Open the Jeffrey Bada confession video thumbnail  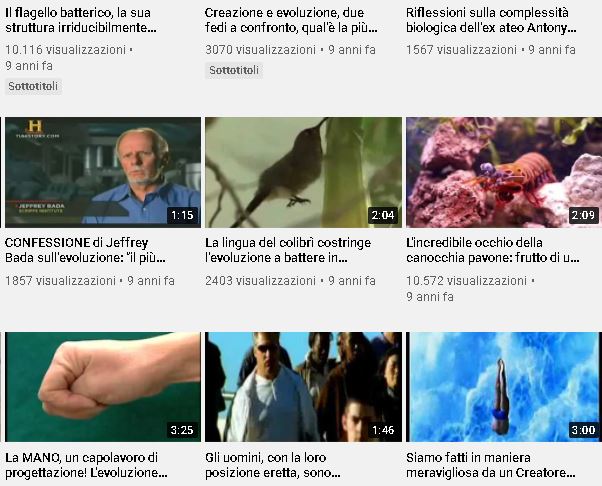tap(103, 172)
